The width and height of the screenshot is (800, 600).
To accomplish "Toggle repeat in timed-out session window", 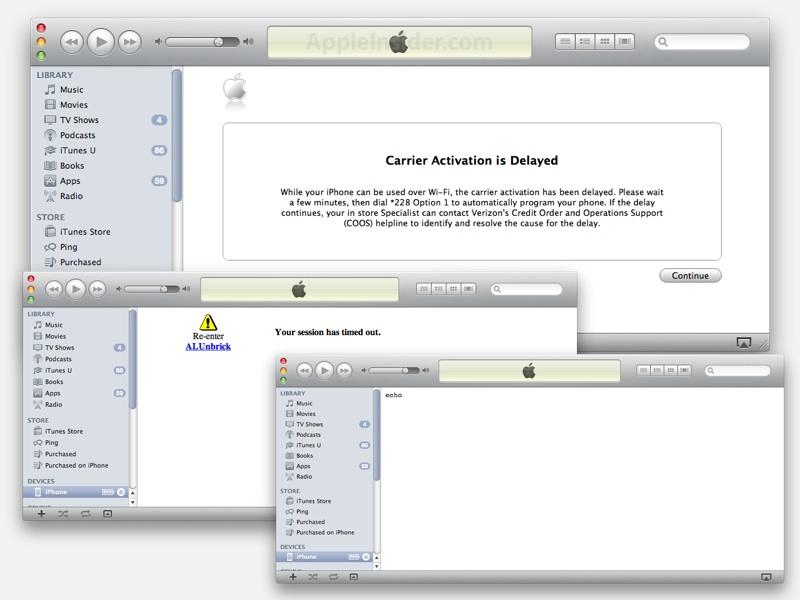I will pyautogui.click(x=85, y=514).
